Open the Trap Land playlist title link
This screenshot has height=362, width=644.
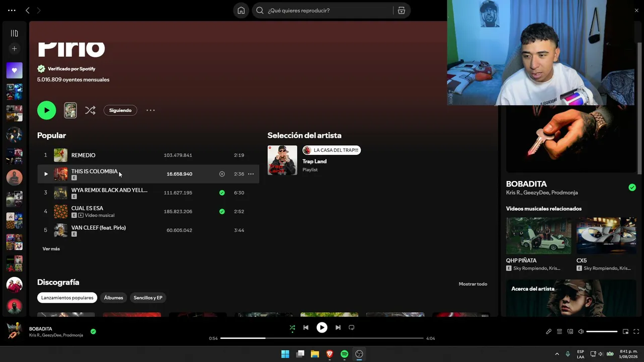pos(314,161)
